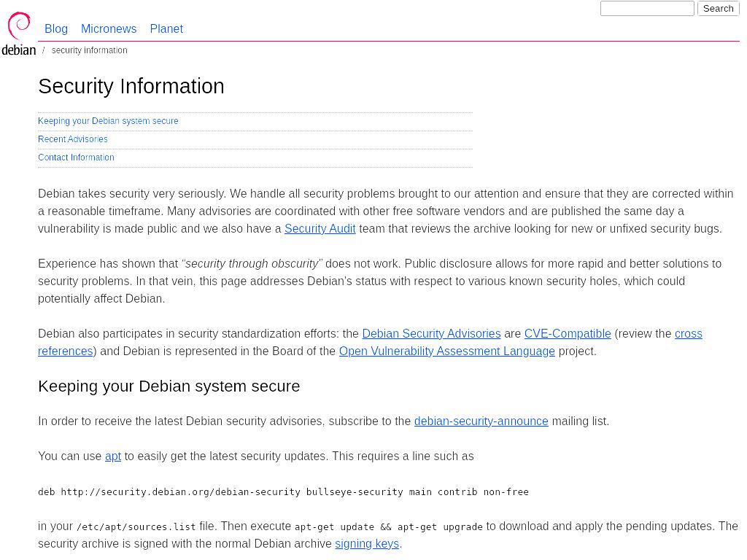Click the Debian swirl logo
This screenshot has height=560, width=747.
click(18, 34)
